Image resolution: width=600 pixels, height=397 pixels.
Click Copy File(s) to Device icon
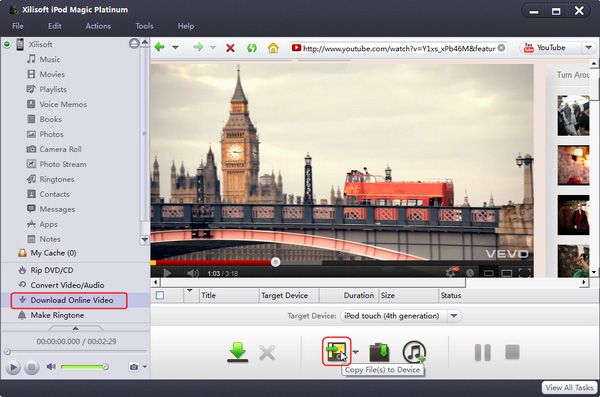336,351
